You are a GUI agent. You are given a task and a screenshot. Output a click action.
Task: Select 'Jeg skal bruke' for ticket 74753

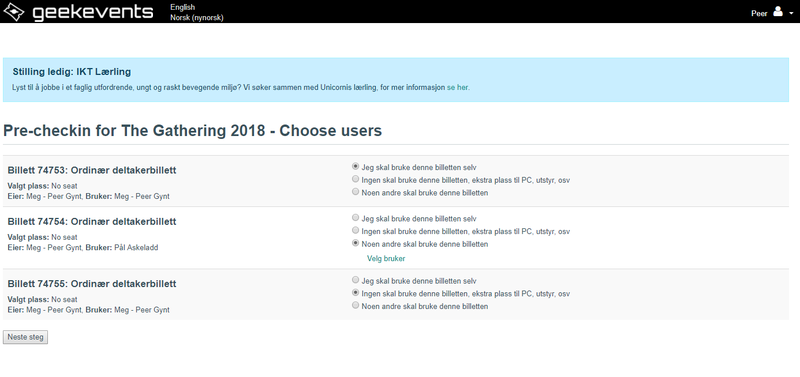pos(356,166)
